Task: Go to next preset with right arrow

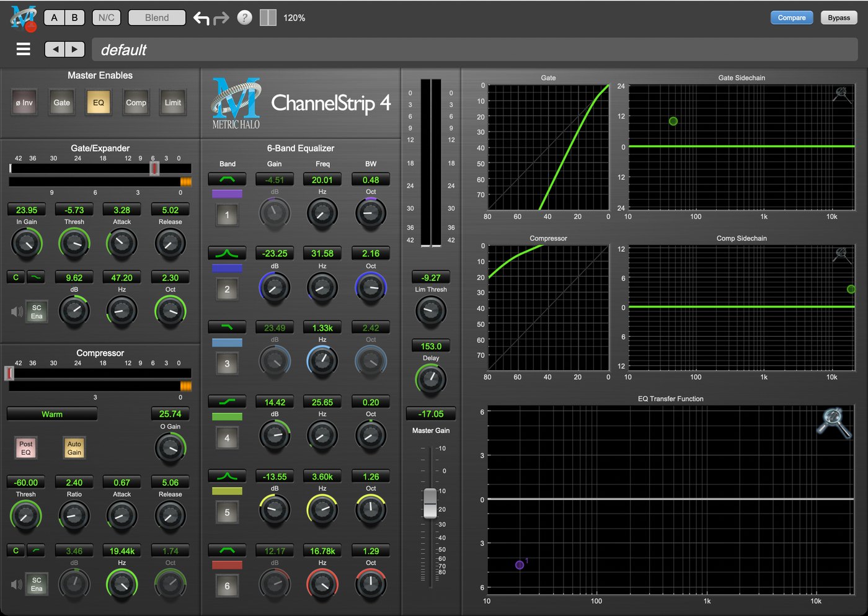Action: pyautogui.click(x=74, y=49)
